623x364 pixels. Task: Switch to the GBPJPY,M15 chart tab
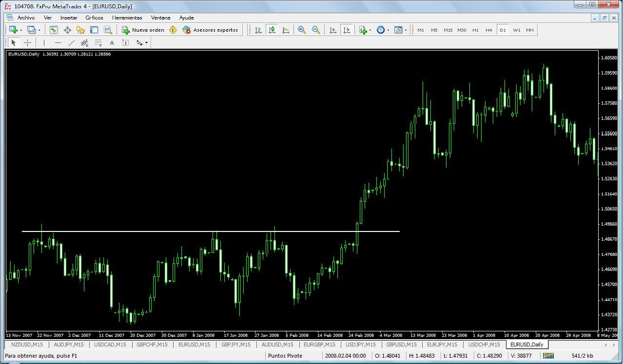coord(236,345)
